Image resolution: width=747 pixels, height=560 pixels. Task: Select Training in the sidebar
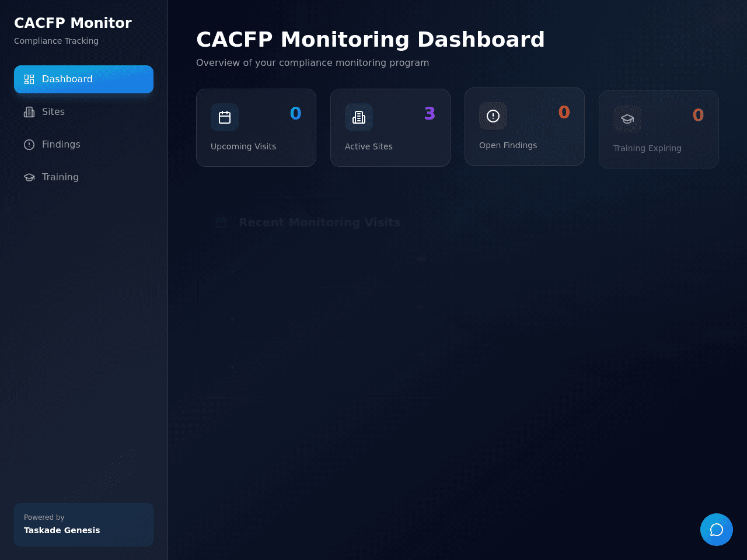click(x=83, y=177)
